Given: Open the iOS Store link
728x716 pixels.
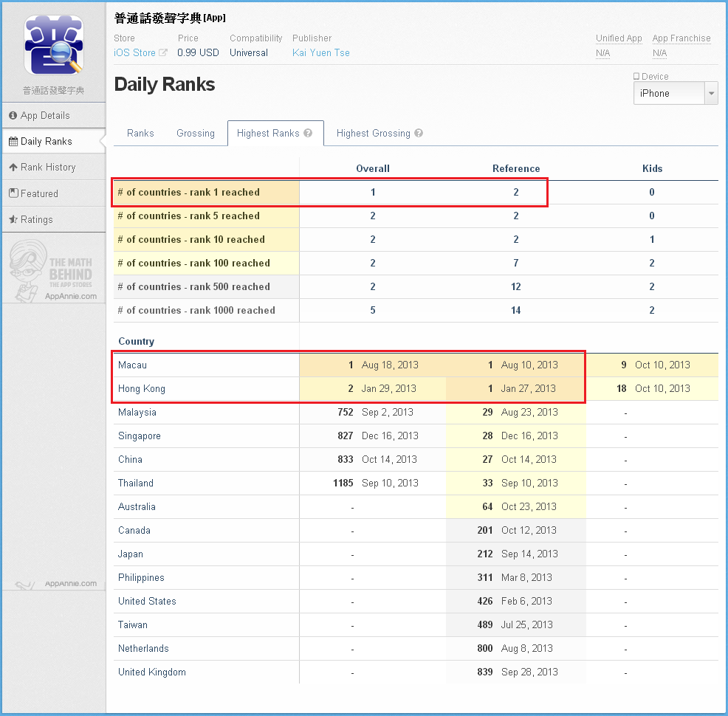Looking at the screenshot, I should 134,53.
